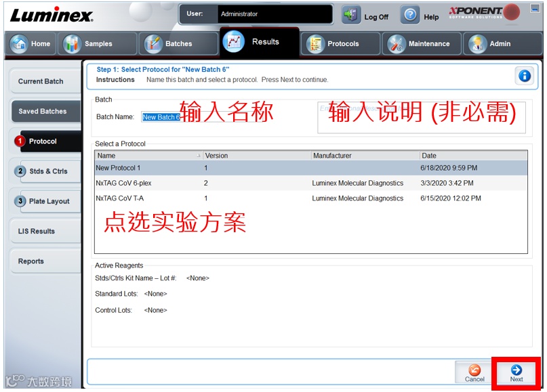Open Saved Batches in sidebar

(x=46, y=111)
